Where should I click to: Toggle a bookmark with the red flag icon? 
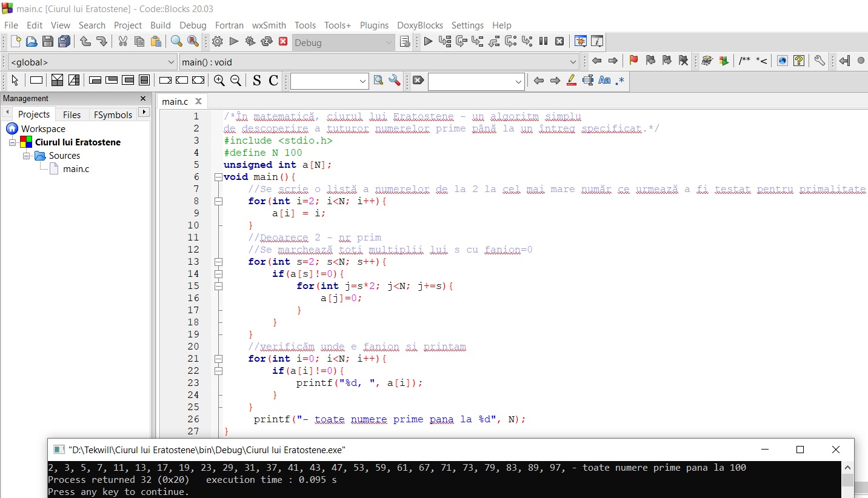tap(633, 61)
